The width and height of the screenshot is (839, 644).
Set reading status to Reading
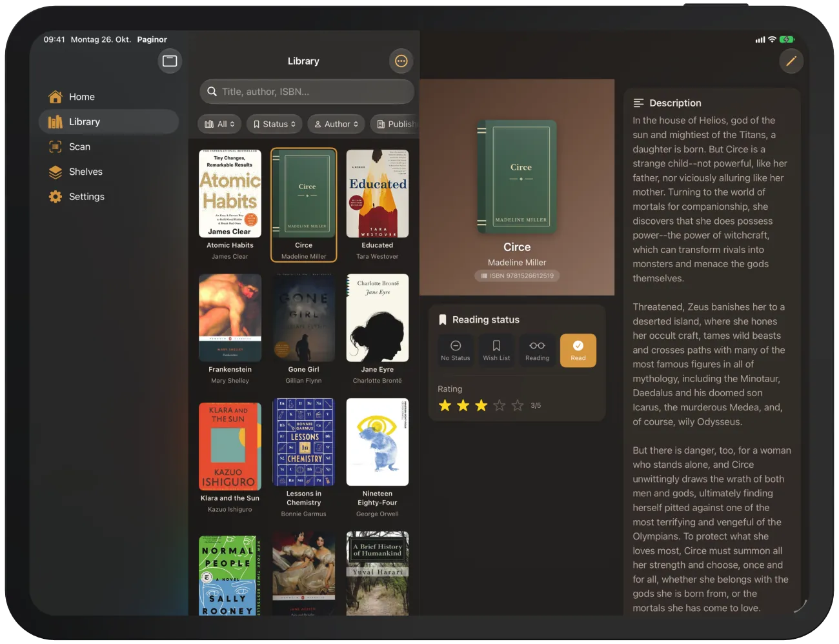537,350
